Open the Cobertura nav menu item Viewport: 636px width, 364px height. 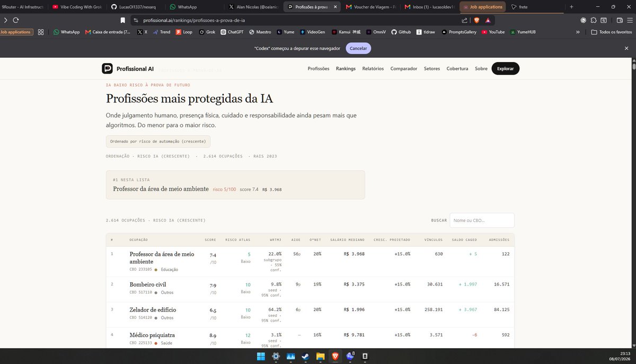[x=457, y=69]
